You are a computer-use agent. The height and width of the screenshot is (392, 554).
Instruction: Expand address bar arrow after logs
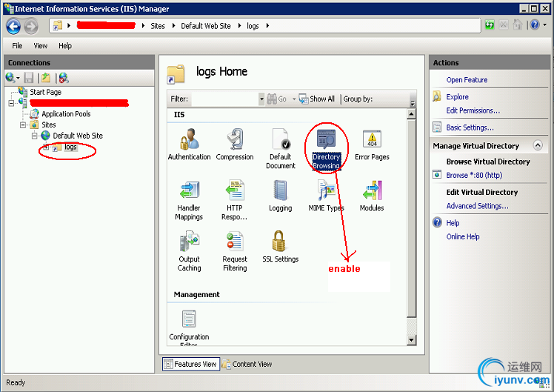pos(267,26)
